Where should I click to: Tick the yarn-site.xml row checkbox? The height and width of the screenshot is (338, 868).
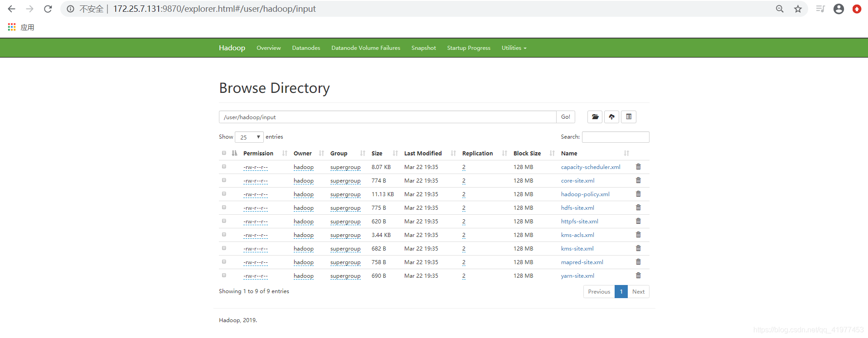click(224, 275)
